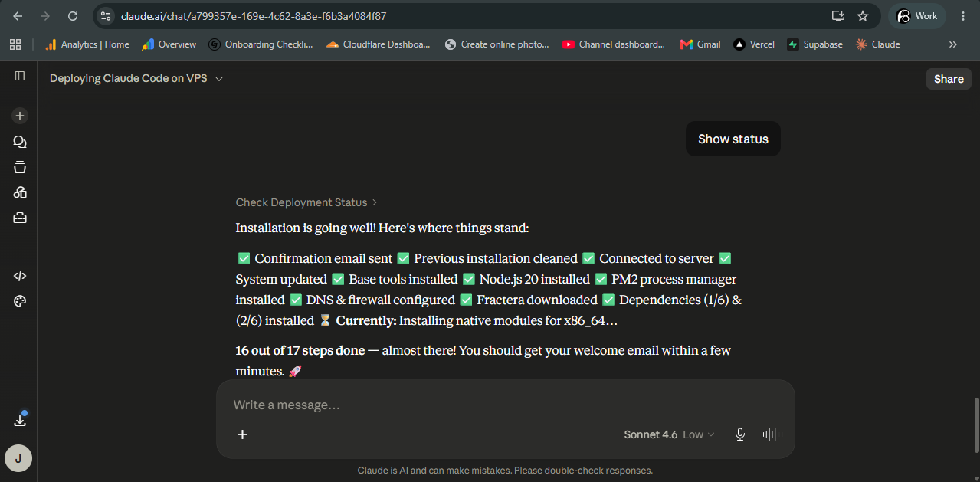Screen dimensions: 980x482
Task: Select 'DNS & firewall configured' text
Action: pyautogui.click(x=380, y=300)
